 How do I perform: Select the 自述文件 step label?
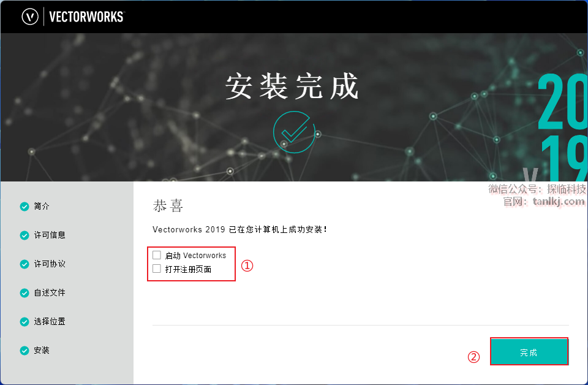(x=50, y=292)
